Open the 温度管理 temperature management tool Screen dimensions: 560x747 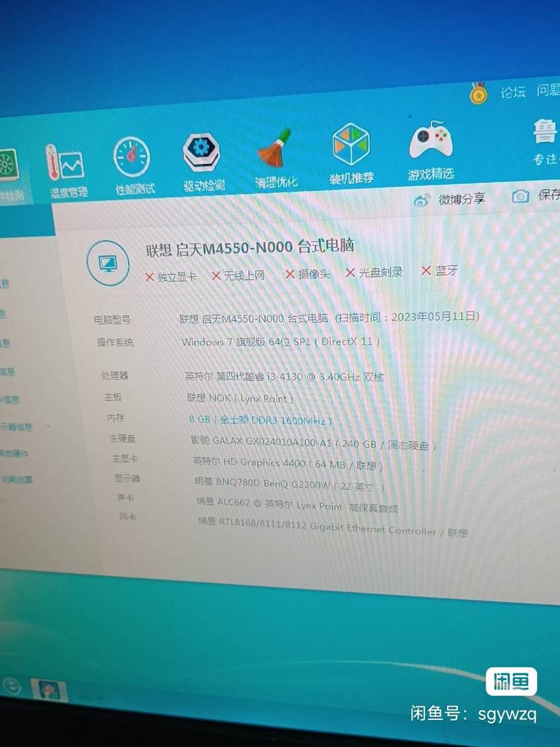[x=68, y=171]
